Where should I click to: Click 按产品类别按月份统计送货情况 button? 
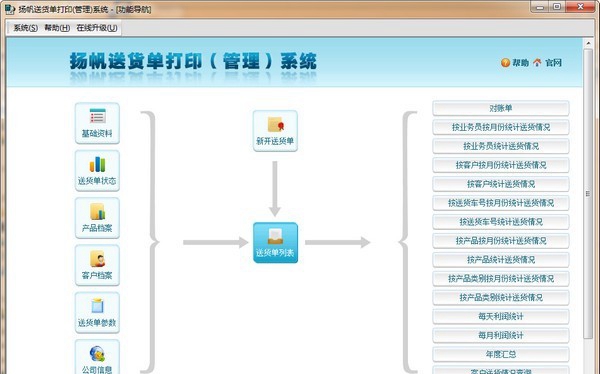coord(501,279)
